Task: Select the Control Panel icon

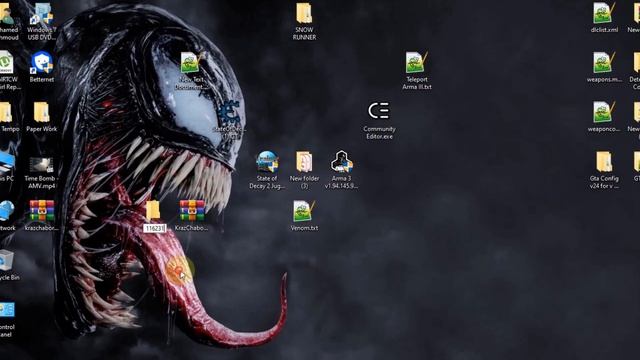Action: tap(7, 310)
